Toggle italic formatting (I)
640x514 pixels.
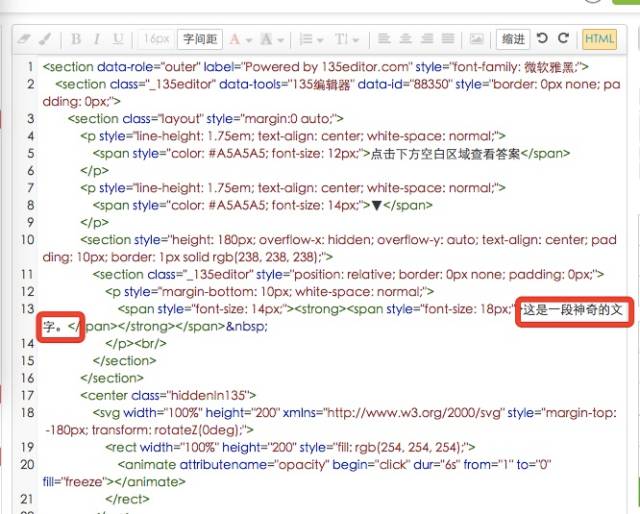(97, 39)
